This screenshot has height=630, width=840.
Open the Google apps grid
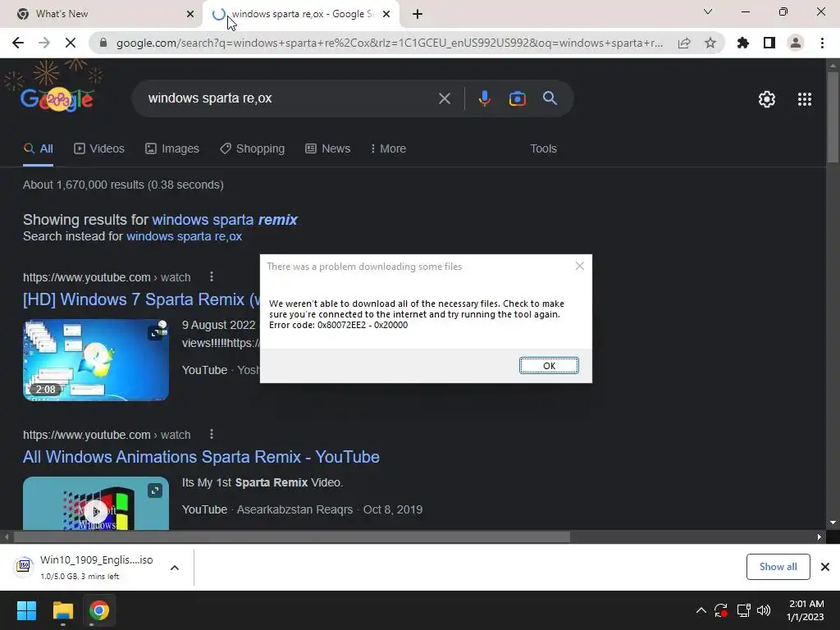[x=805, y=99]
